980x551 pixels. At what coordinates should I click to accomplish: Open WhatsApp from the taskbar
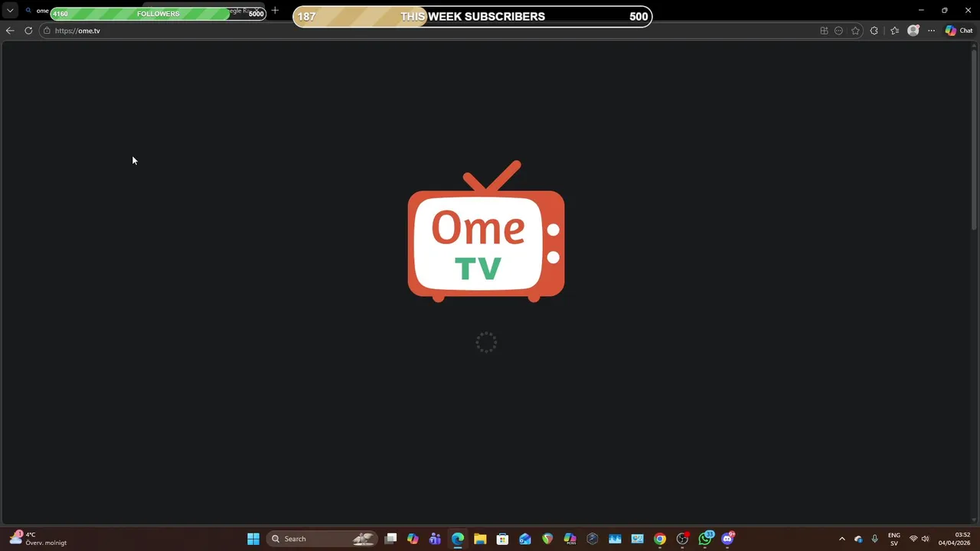tap(705, 539)
